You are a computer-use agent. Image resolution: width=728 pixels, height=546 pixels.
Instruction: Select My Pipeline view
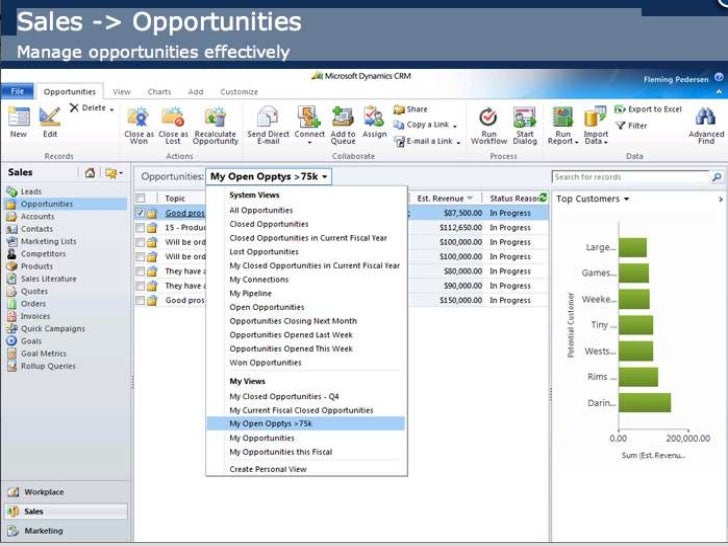coord(250,293)
